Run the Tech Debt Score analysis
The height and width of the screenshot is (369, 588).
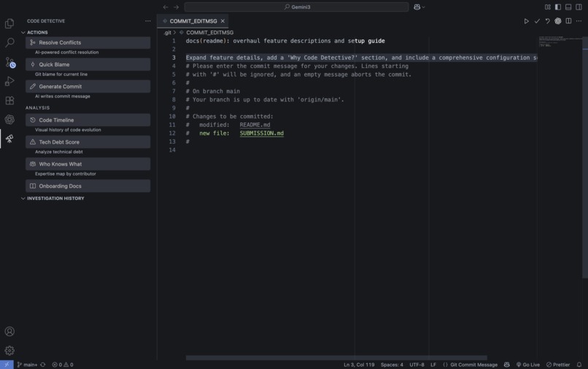(88, 142)
